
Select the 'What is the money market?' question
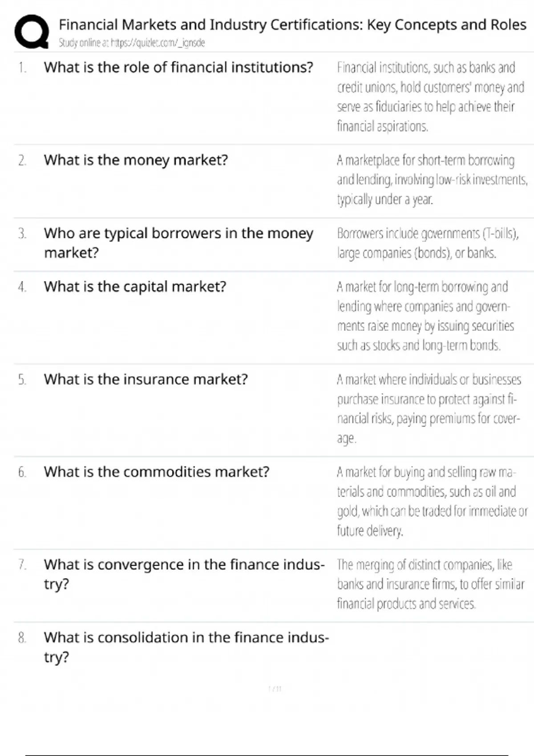point(136,160)
